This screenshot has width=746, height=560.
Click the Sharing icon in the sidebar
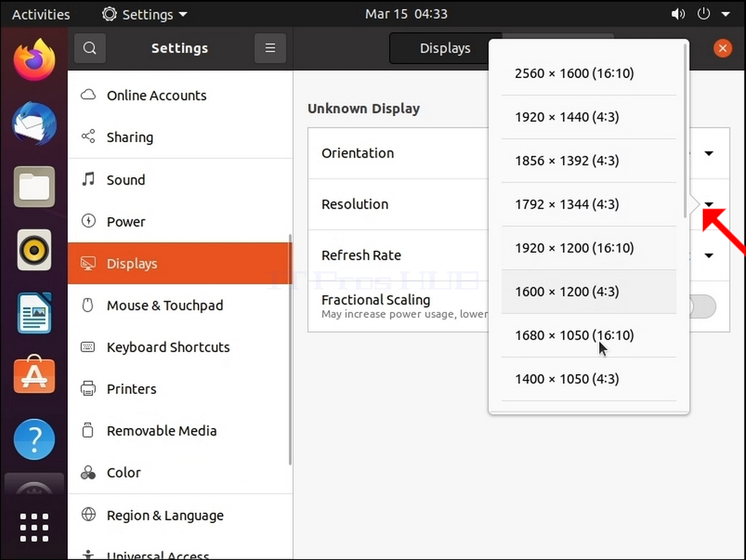point(88,136)
